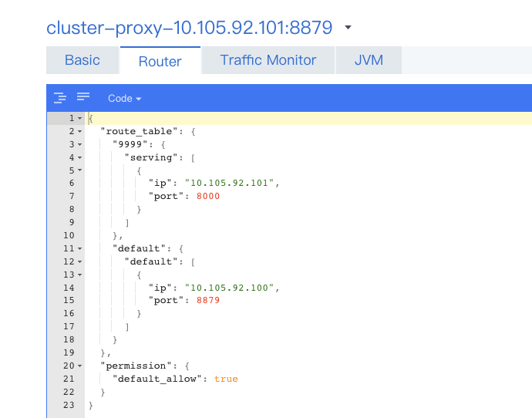Image resolution: width=532 pixels, height=418 pixels.
Task: Collapse the fold arrow at line 1
Action: click(x=79, y=119)
